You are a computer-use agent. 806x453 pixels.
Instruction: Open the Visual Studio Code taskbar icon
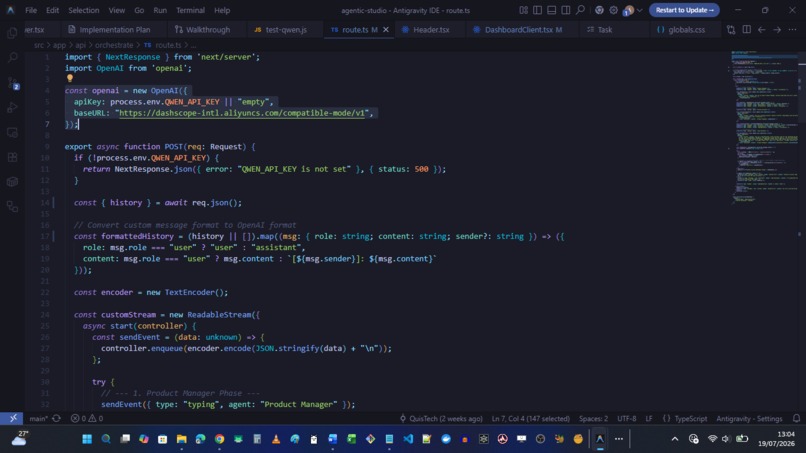[x=408, y=439]
